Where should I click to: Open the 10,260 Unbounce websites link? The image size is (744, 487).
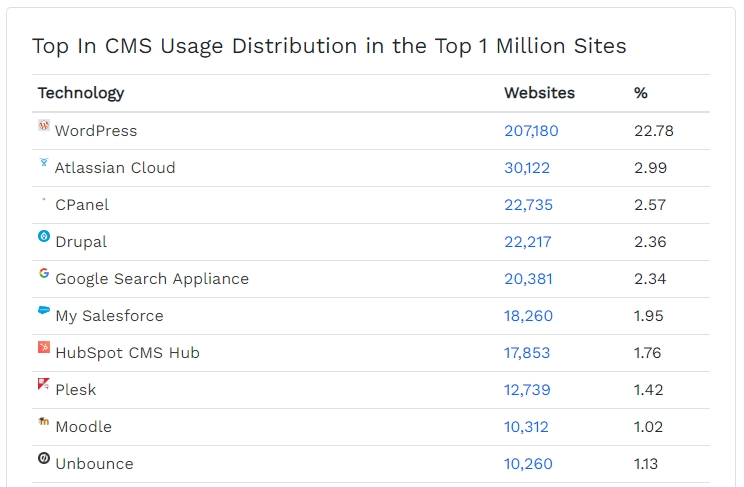tap(528, 464)
